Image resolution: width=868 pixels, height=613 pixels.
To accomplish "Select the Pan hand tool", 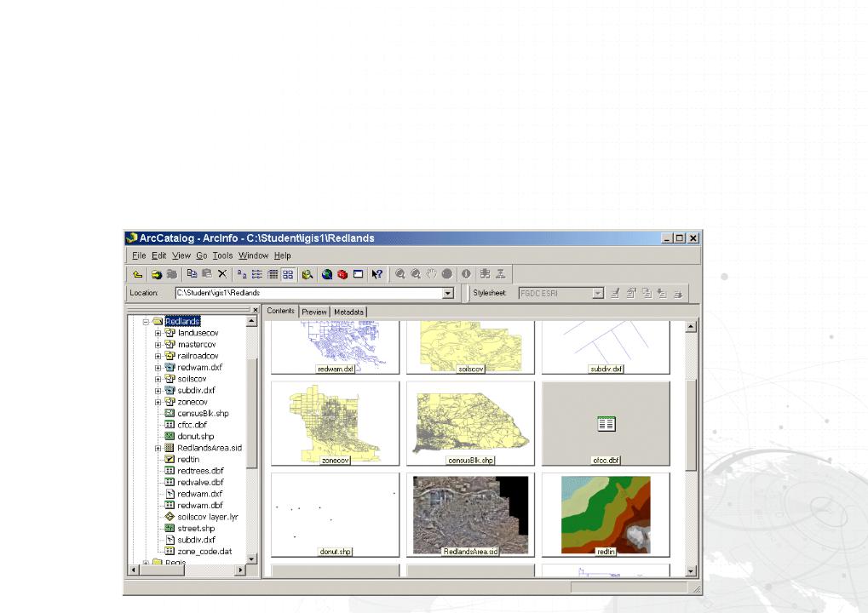I will (x=431, y=274).
